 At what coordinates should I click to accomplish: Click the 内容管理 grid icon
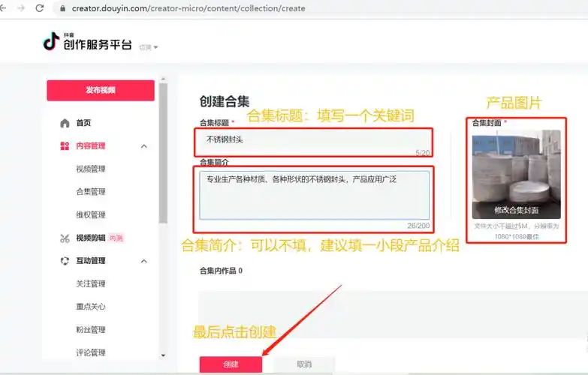tap(65, 146)
